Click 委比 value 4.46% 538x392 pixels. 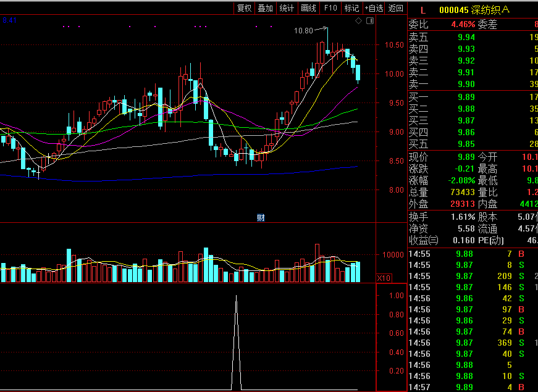(x=463, y=24)
